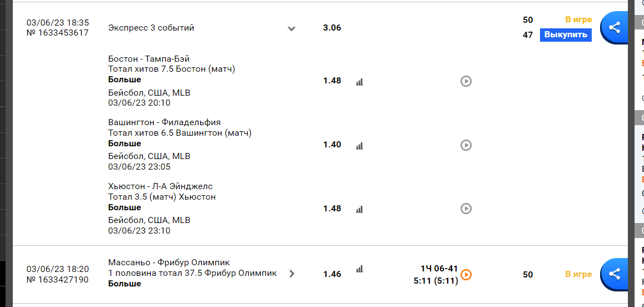Click the Выкупить buyout button
644x307 pixels.
tap(566, 35)
